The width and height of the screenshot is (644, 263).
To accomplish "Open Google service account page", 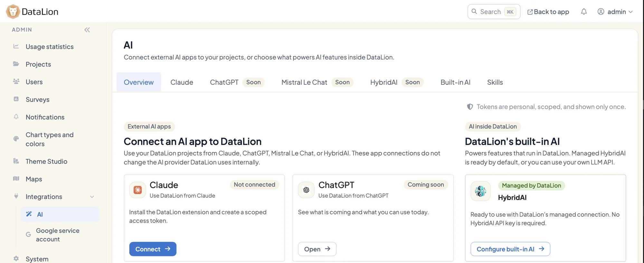I will [x=58, y=235].
